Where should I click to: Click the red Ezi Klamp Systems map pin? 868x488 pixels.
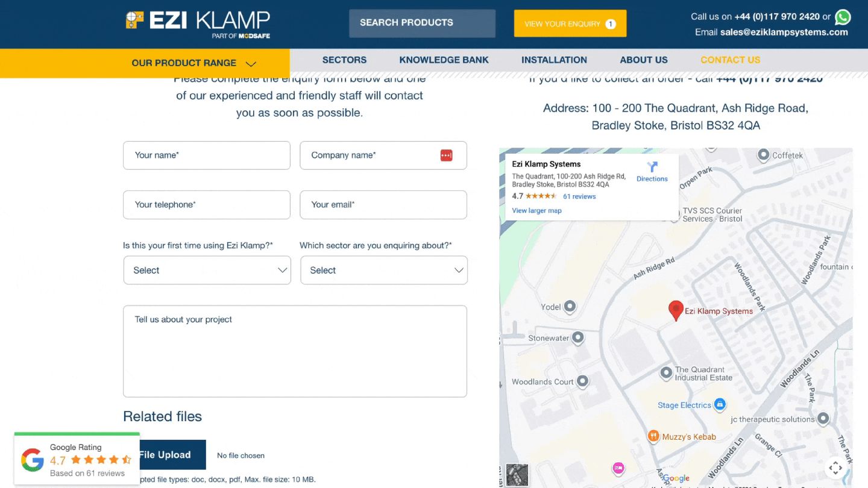click(x=676, y=311)
